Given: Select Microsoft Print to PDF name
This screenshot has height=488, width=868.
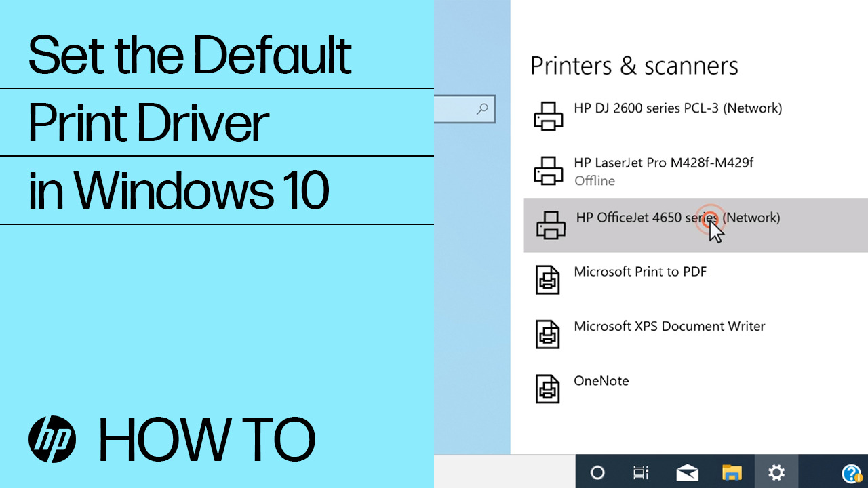Looking at the screenshot, I should (639, 272).
